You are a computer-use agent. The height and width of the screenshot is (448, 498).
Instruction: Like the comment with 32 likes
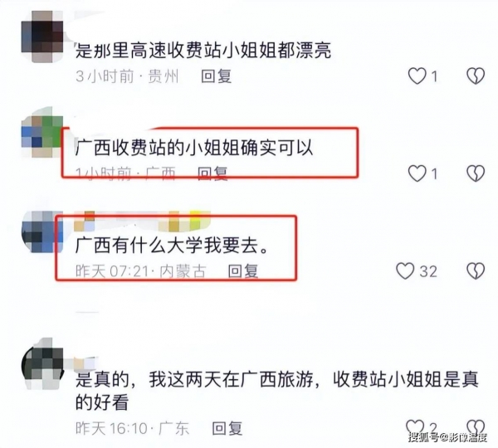pyautogui.click(x=405, y=270)
